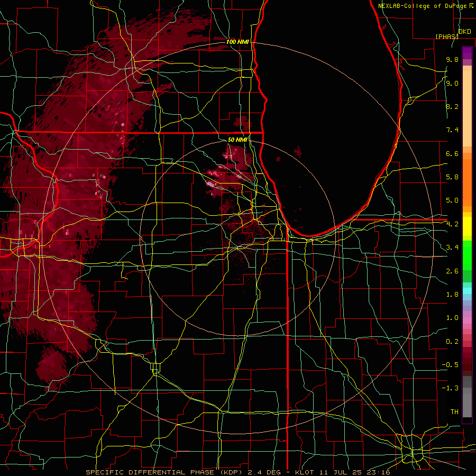Click the 3.4 value on the color scale
476x476 pixels.
point(452,248)
